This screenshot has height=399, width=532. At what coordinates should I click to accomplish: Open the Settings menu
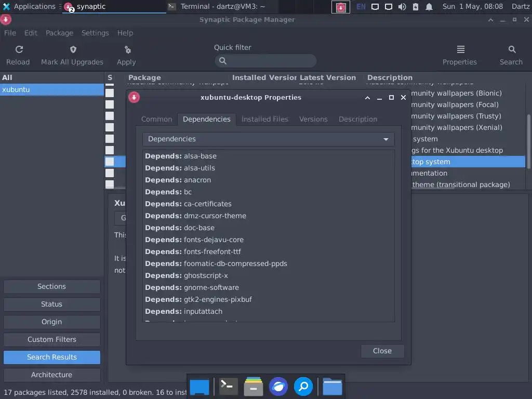(x=95, y=33)
